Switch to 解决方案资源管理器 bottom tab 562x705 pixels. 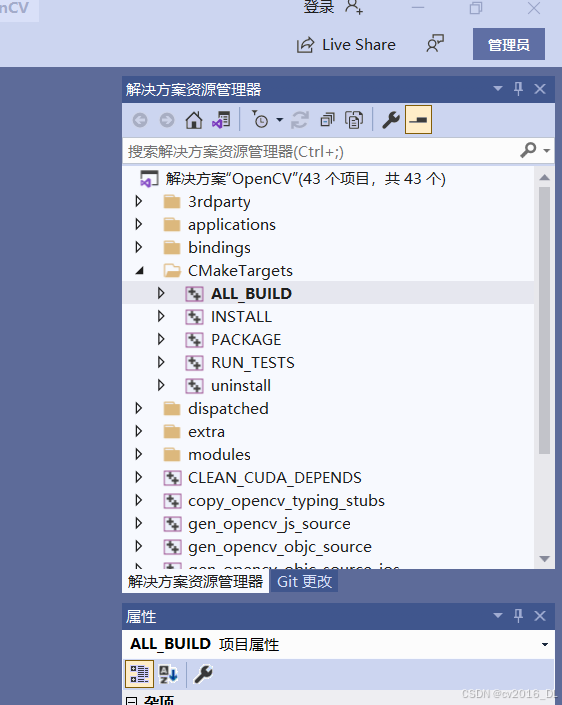coord(196,581)
